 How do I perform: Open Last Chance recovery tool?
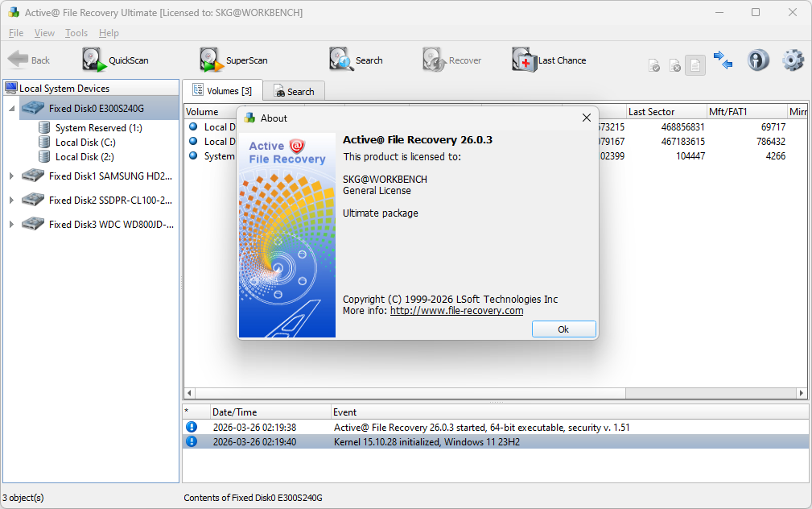tap(549, 60)
